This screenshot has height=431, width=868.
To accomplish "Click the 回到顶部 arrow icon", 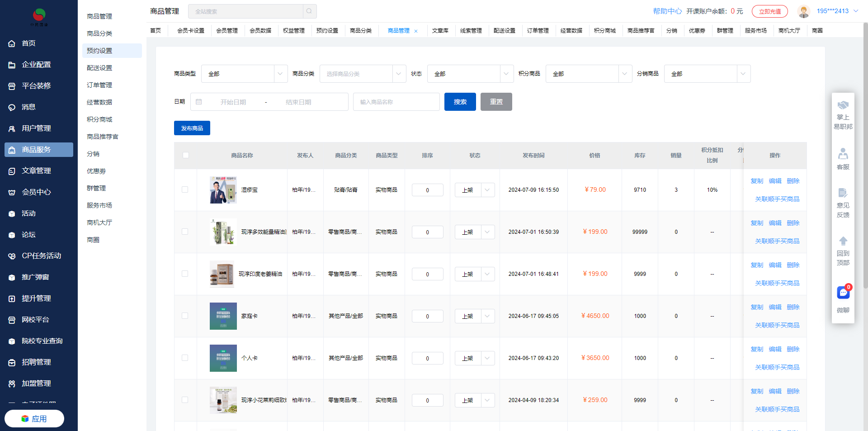I will [843, 241].
